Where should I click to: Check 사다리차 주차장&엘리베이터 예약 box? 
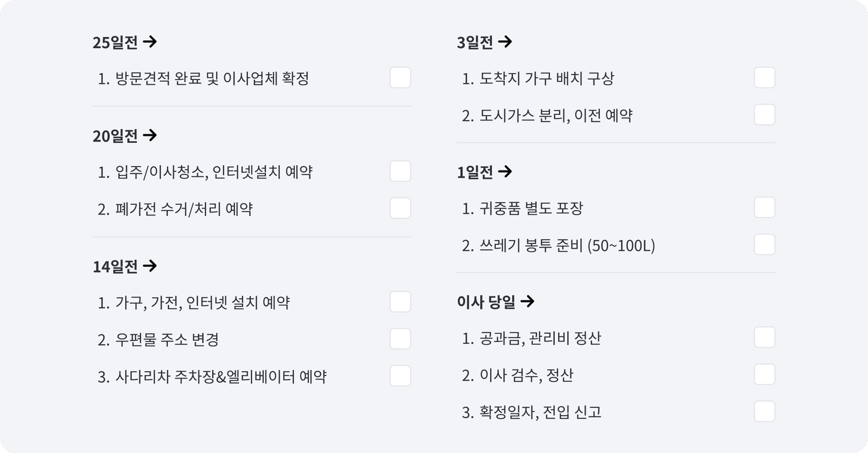(x=400, y=376)
